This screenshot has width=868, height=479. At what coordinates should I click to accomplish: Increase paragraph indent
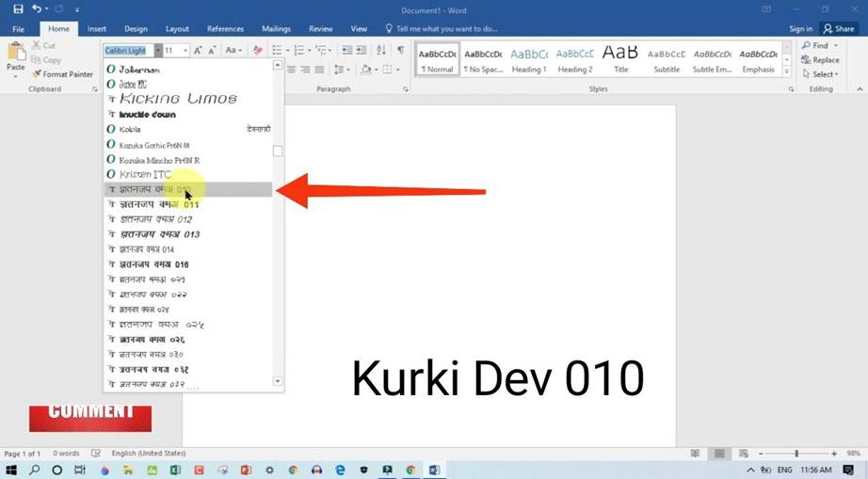tap(361, 50)
